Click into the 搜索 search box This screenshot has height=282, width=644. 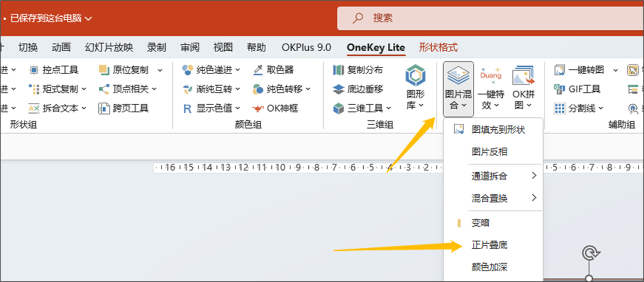[x=490, y=18]
